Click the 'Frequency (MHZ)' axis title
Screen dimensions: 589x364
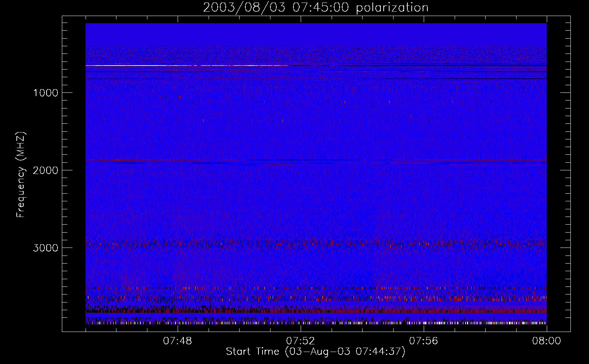[x=21, y=175]
